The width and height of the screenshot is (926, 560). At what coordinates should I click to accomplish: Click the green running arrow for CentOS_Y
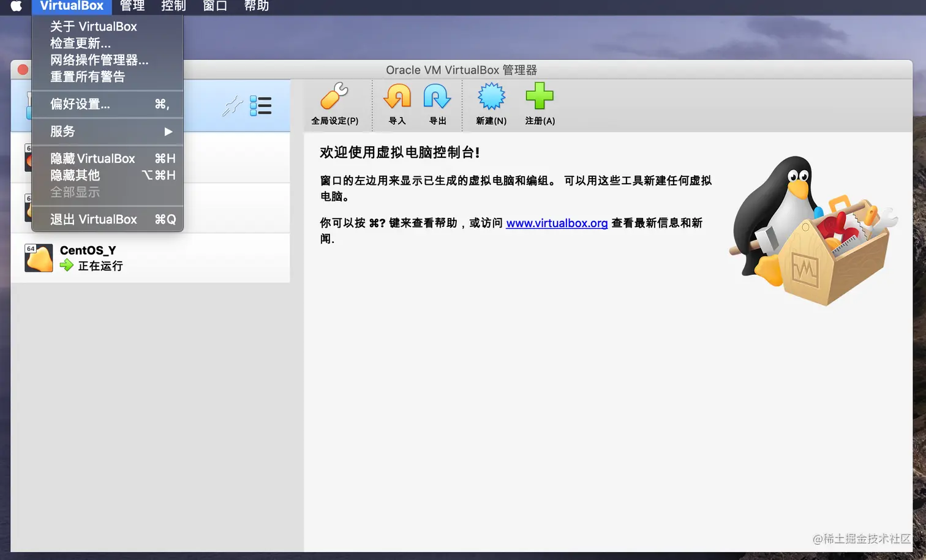[x=67, y=266]
